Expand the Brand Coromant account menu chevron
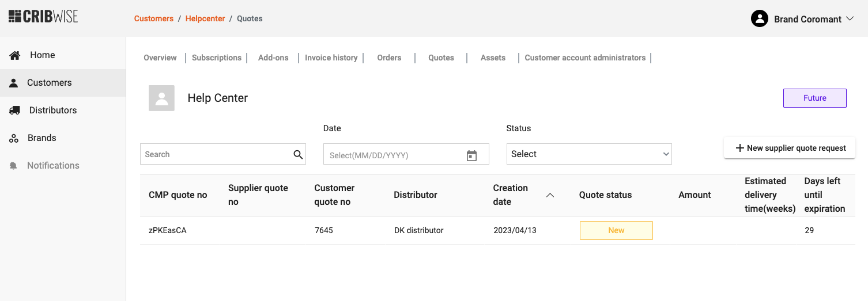 click(x=850, y=19)
